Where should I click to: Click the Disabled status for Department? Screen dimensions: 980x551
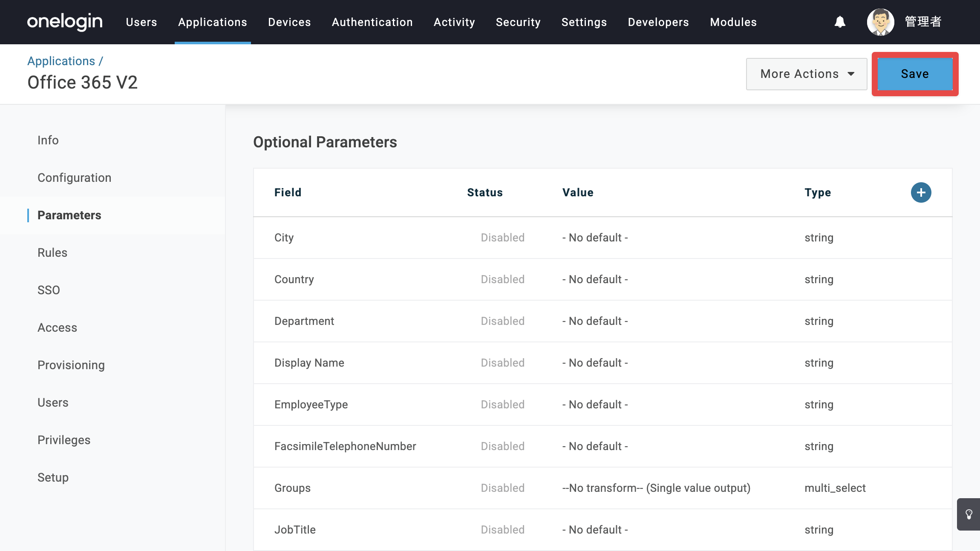coord(503,321)
